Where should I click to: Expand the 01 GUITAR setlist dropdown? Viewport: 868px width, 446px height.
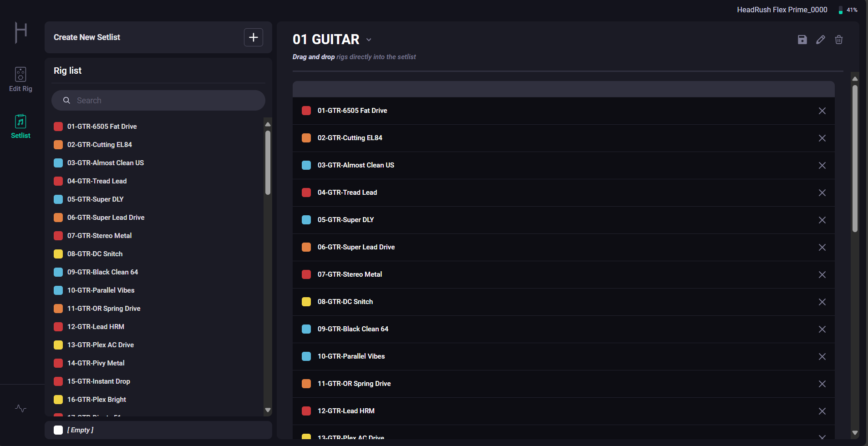pos(369,40)
